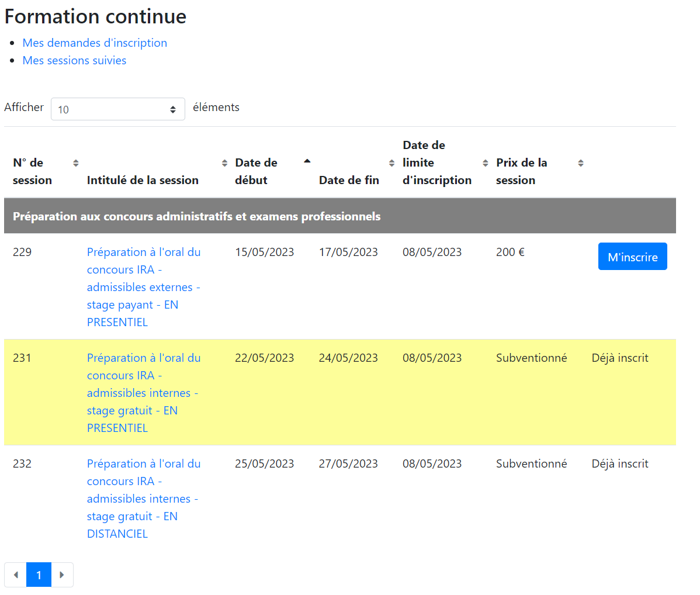Screen dimensions: 700x595
Task: Open session 232 EN DISTANCIEL title link
Action: (144, 499)
